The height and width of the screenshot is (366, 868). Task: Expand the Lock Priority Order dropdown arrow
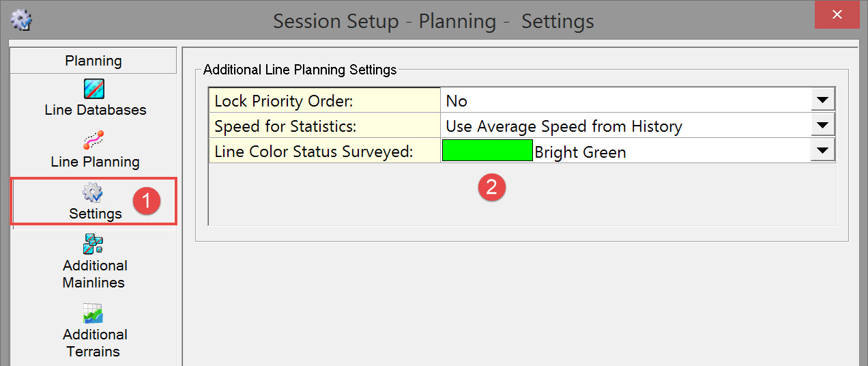coord(823,100)
